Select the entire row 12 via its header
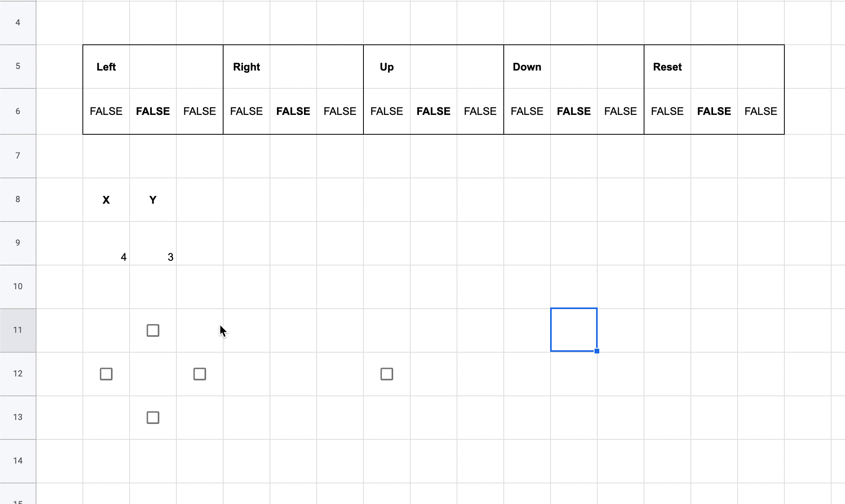The height and width of the screenshot is (504, 845). click(x=18, y=374)
